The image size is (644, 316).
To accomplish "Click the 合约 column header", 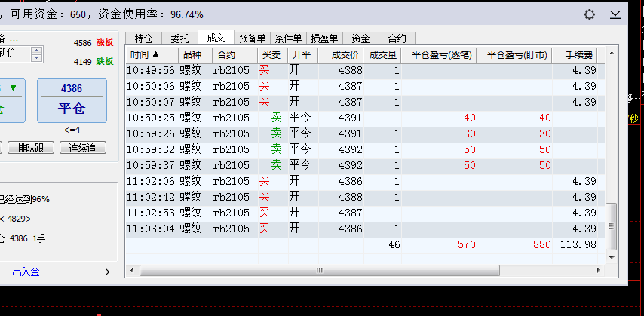I will 235,54.
